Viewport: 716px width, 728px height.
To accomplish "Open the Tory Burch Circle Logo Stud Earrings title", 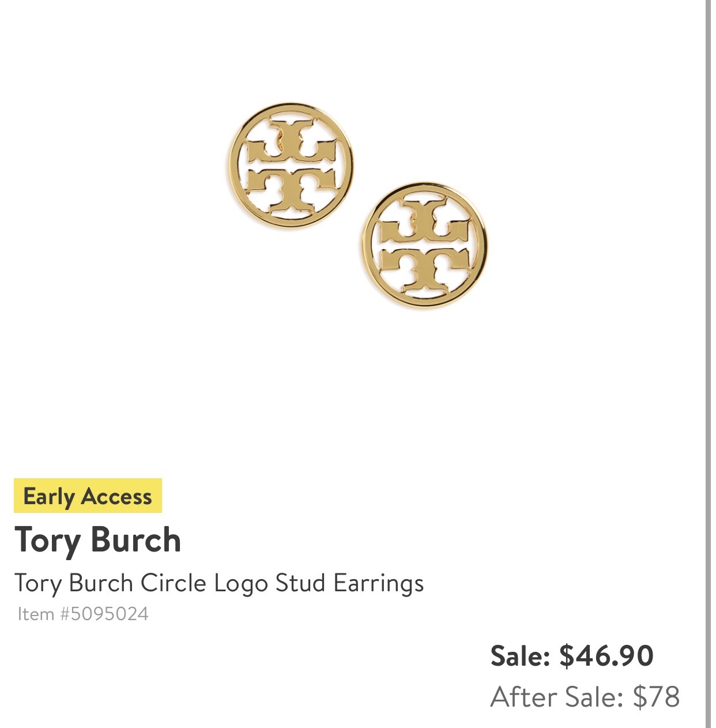I will [x=219, y=583].
